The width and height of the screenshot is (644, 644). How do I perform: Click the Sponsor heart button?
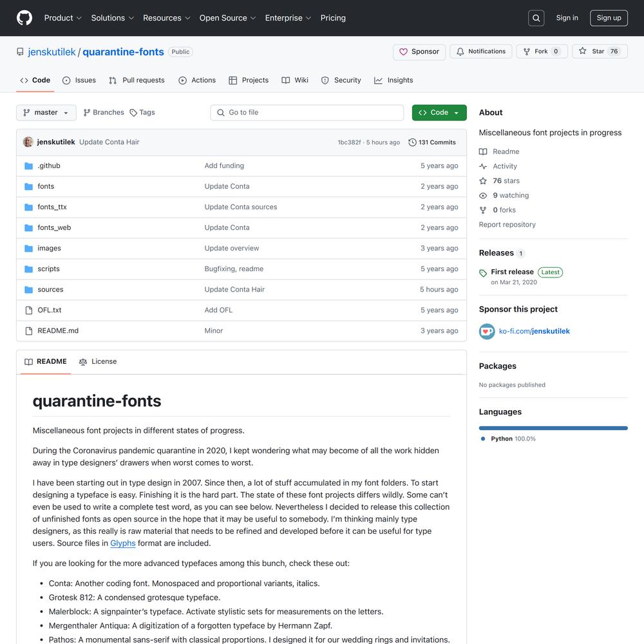pos(419,52)
